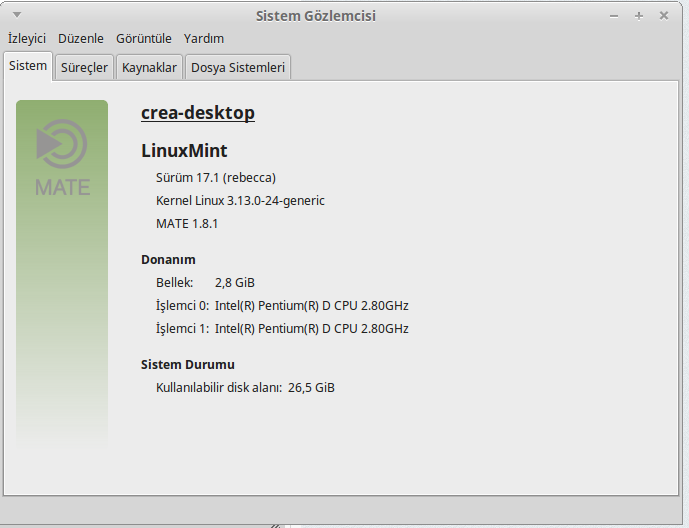The height and width of the screenshot is (528, 689).
Task: Click the 26,5 GiB disk value
Action: [312, 388]
